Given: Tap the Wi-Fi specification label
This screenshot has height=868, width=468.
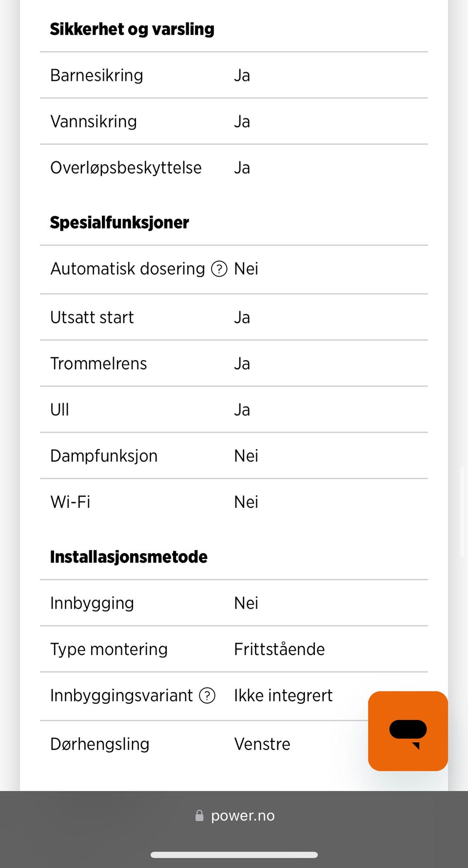Looking at the screenshot, I should [x=70, y=502].
